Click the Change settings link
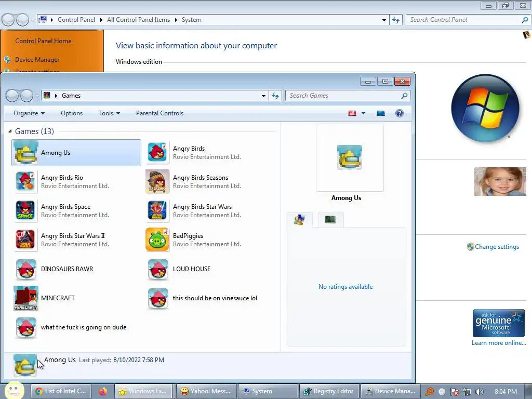532x399 pixels. [x=497, y=247]
